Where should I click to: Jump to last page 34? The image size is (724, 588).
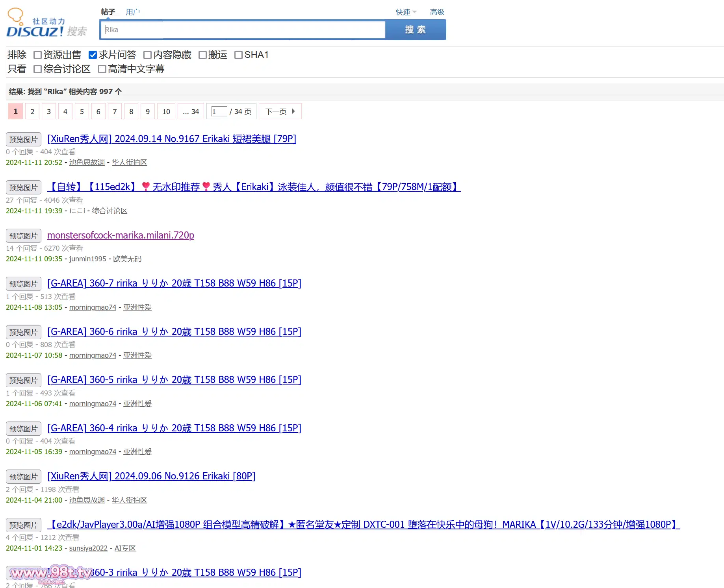click(191, 111)
